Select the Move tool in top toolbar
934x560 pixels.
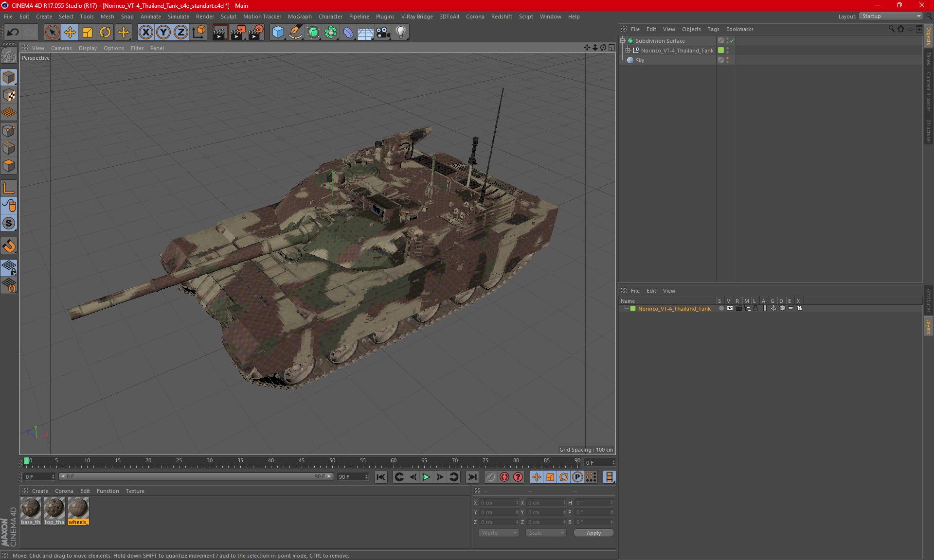coord(70,33)
